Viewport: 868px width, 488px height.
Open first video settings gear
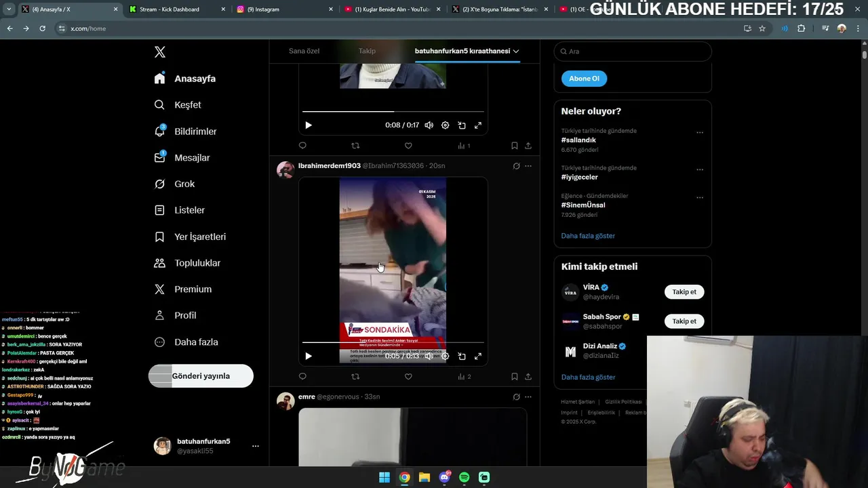click(x=445, y=125)
